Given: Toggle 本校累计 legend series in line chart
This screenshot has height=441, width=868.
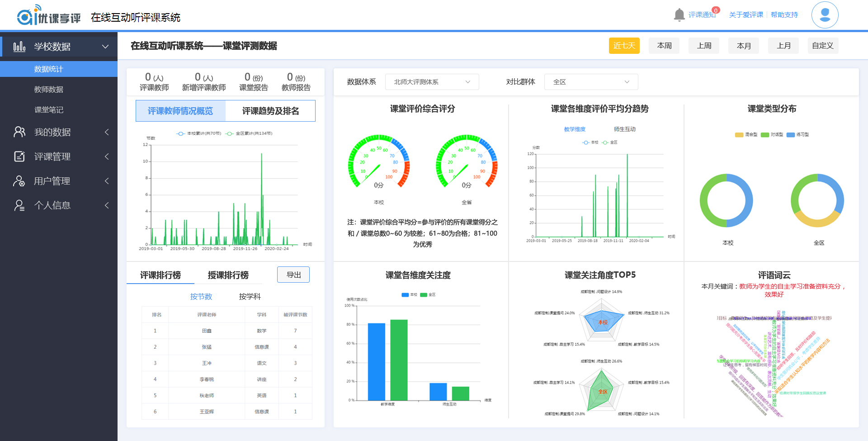Looking at the screenshot, I should 199,133.
